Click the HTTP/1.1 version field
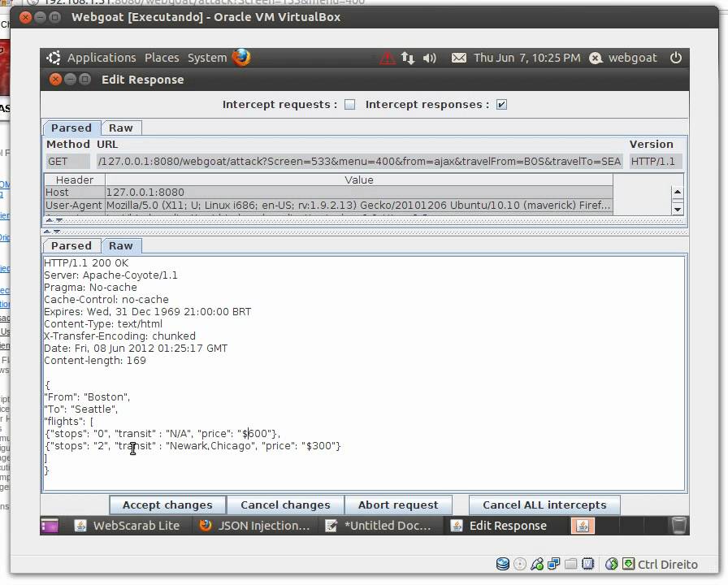This screenshot has height=585, width=728. tap(656, 162)
